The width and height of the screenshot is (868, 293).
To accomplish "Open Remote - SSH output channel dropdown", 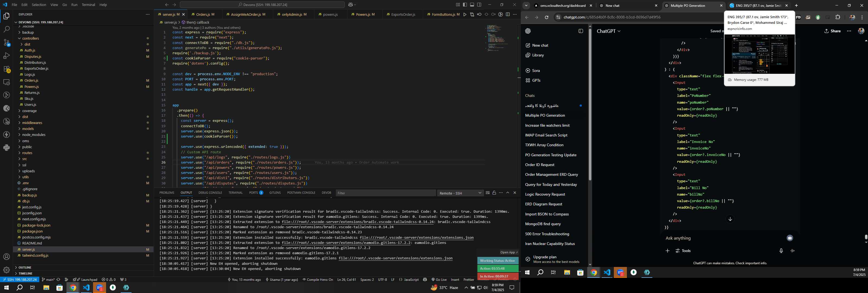I will [460, 193].
